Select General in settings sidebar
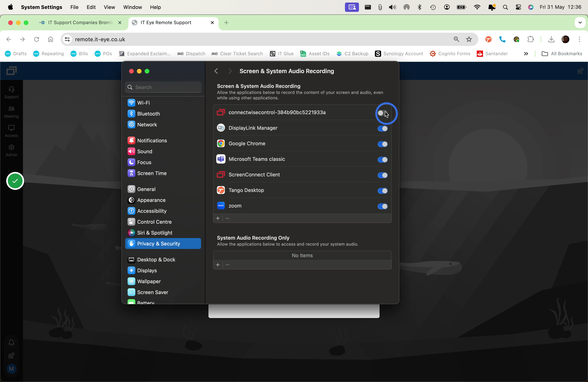This screenshot has height=382, width=588. [163, 189]
